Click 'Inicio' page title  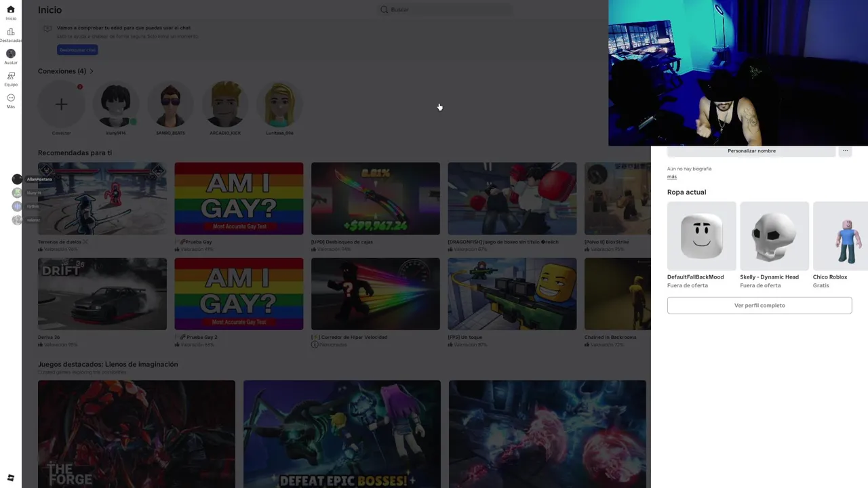(x=50, y=9)
